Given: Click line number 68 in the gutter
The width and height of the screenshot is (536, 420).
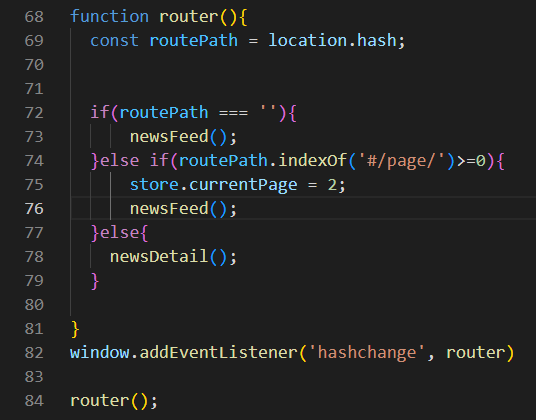Looking at the screenshot, I should coord(34,17).
